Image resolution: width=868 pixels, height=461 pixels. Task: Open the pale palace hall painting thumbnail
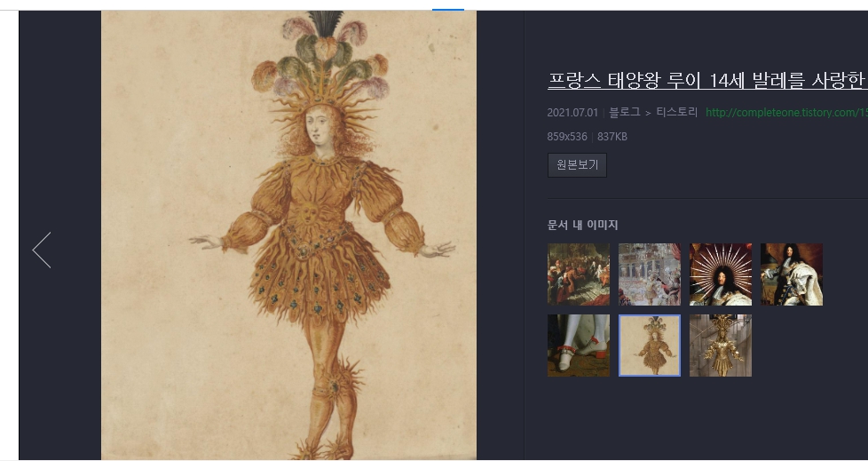click(650, 274)
